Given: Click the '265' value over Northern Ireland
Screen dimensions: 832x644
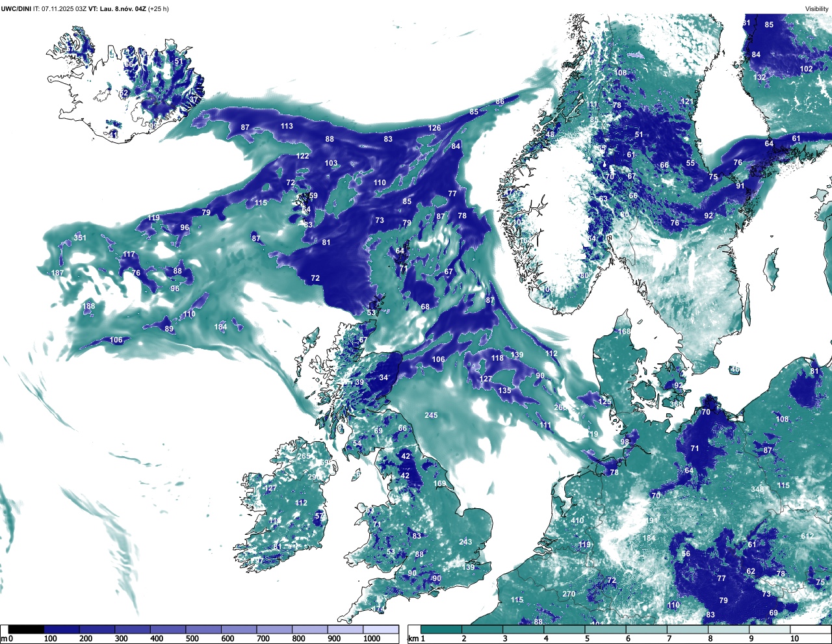Looking at the screenshot, I should [x=304, y=456].
